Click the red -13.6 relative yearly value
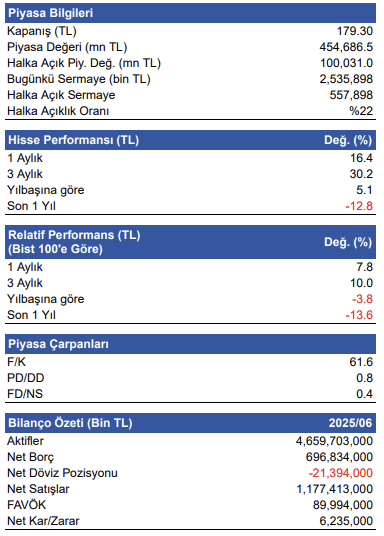384x536 pixels. click(359, 315)
